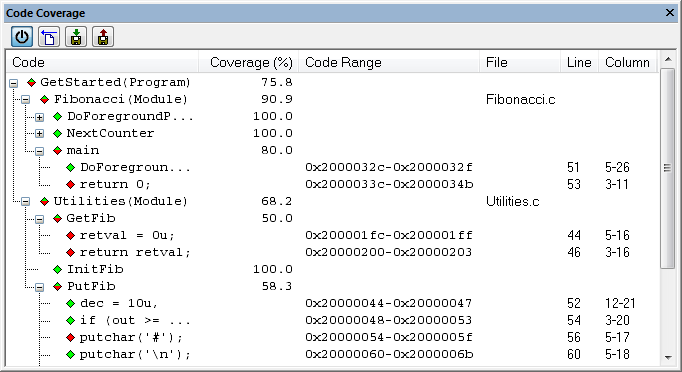This screenshot has width=682, height=372.
Task: Click the Fibonacci.c file cell
Action: point(521,100)
